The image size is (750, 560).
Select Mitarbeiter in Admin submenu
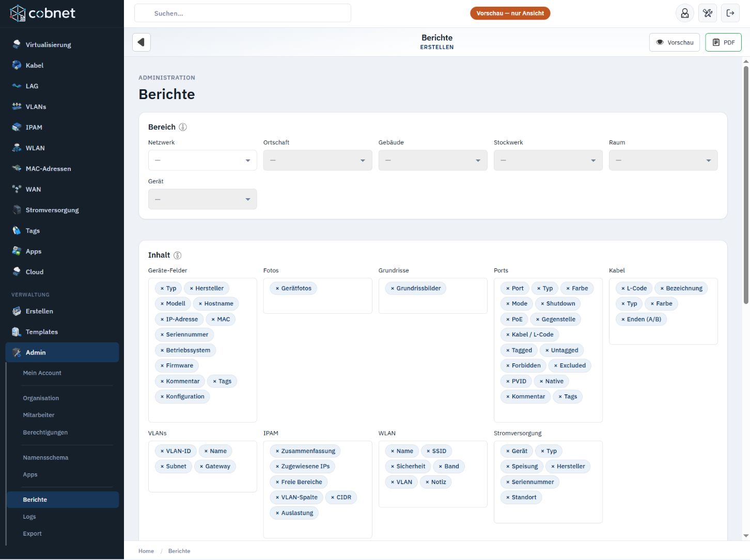[x=39, y=415]
